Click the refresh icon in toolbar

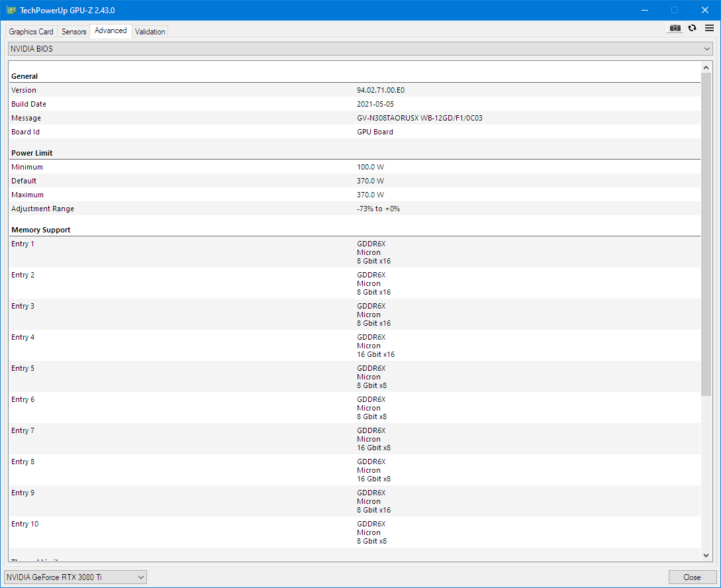point(692,28)
